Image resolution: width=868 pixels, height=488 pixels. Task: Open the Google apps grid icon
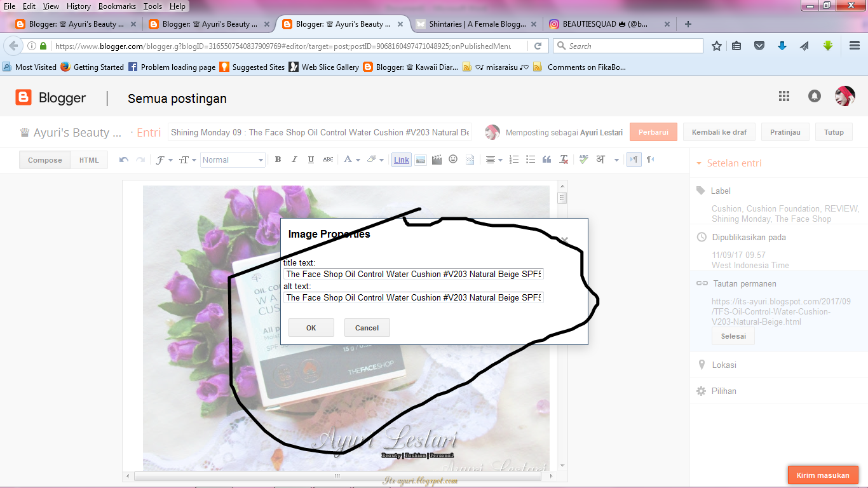(784, 96)
